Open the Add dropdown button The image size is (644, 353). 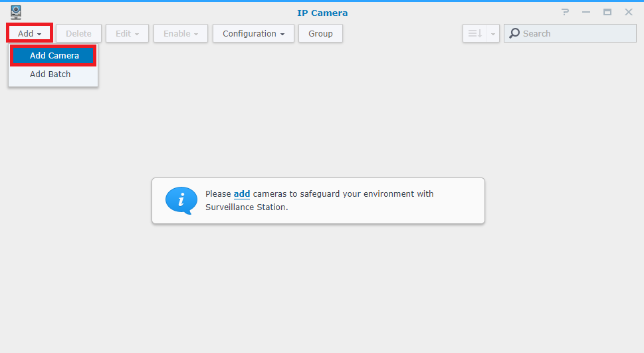(29, 33)
